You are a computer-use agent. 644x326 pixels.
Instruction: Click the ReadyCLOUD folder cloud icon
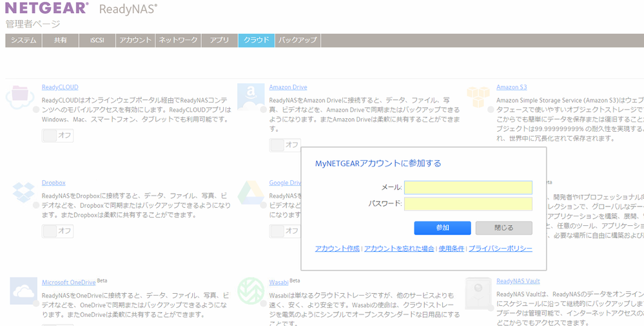[20, 97]
